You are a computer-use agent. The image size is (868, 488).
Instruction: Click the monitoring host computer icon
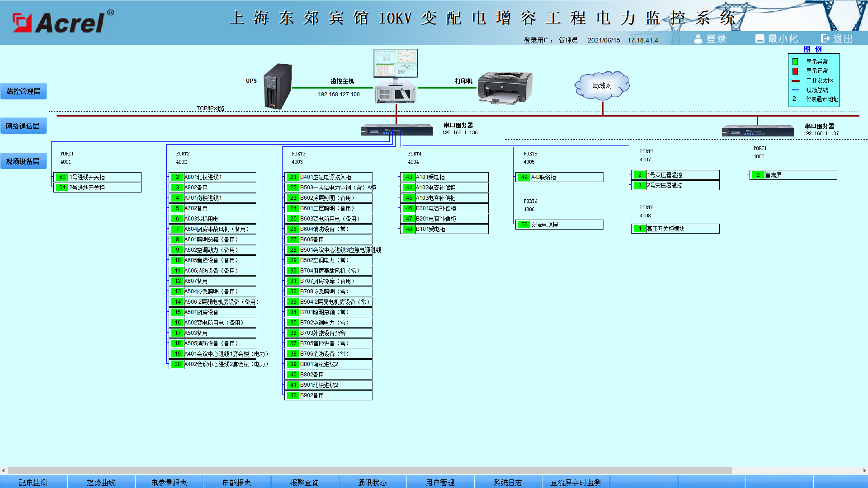click(396, 76)
